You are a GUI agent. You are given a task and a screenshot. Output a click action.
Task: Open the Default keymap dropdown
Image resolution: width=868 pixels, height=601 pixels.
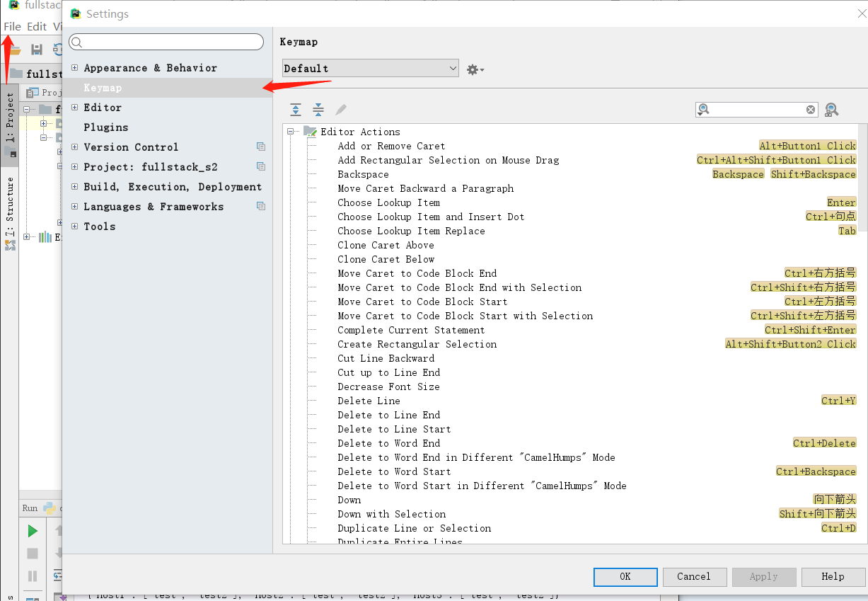point(371,69)
